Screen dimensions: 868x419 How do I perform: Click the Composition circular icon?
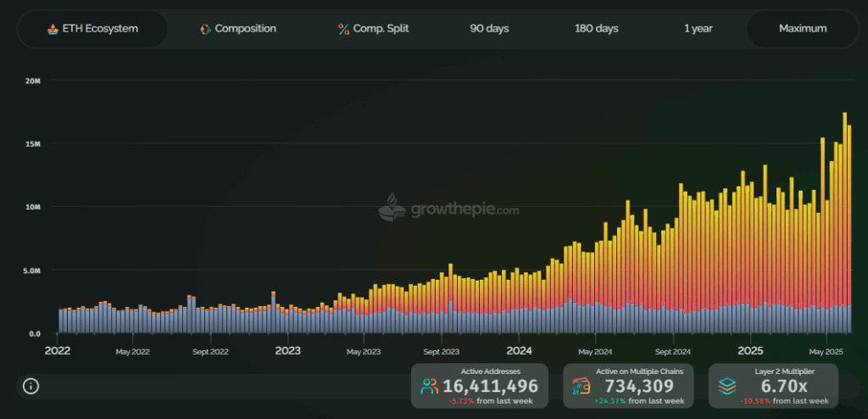point(205,29)
